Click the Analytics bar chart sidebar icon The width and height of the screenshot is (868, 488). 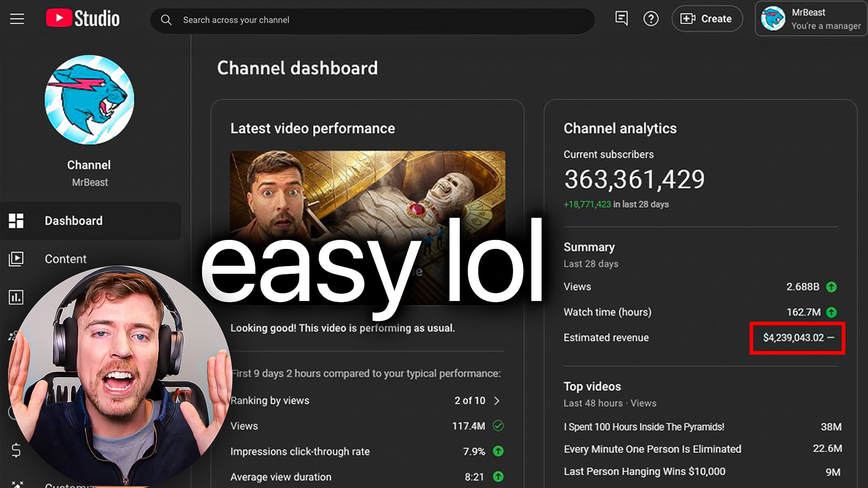[x=16, y=297]
